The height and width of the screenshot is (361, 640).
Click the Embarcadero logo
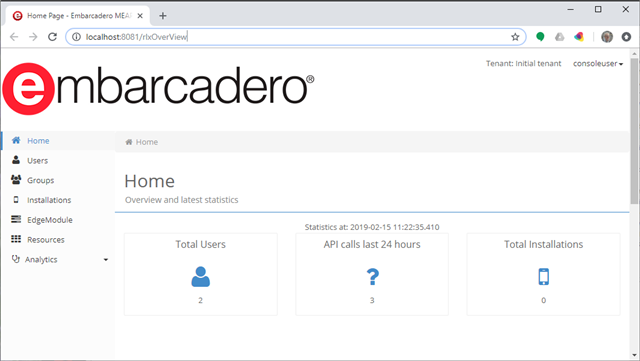pos(158,89)
